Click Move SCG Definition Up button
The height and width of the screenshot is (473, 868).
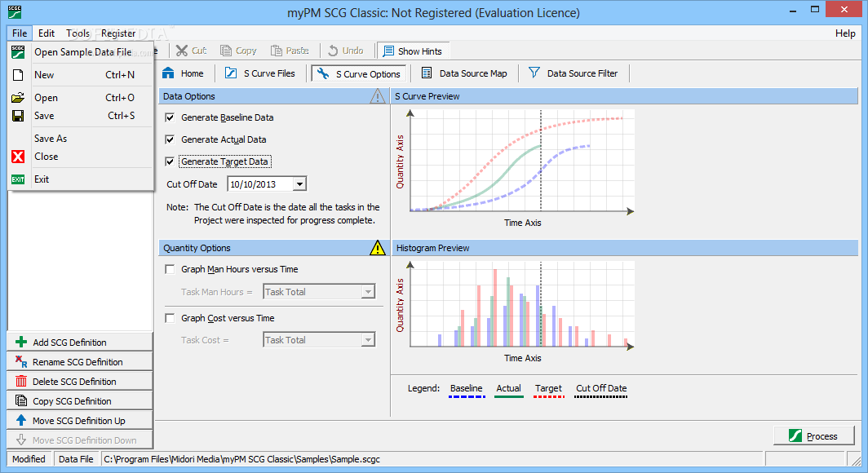click(80, 421)
